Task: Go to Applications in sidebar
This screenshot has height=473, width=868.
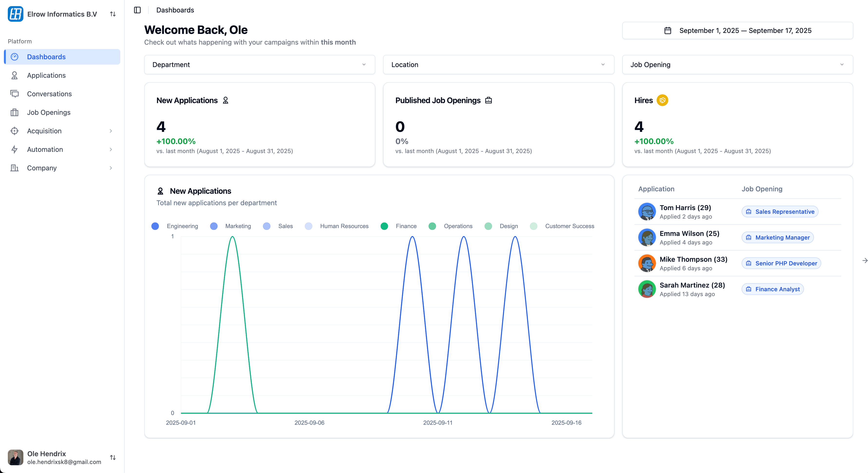Action: click(46, 75)
